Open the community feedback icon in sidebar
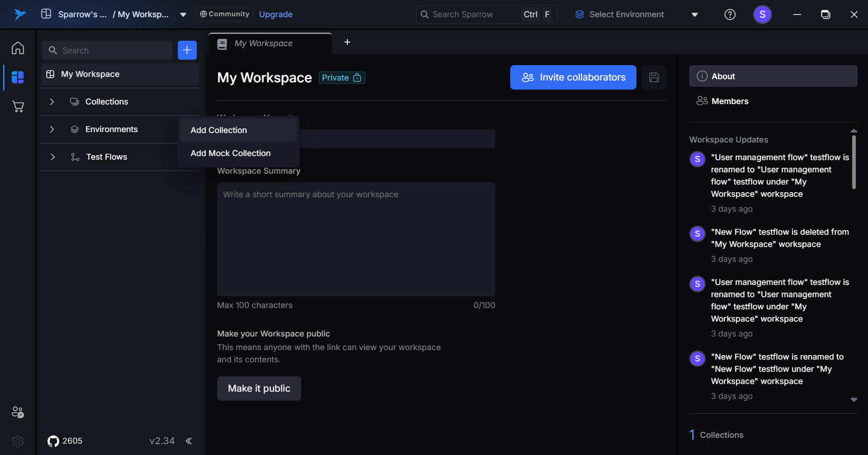Viewport: 868px width, 455px height. pyautogui.click(x=18, y=412)
